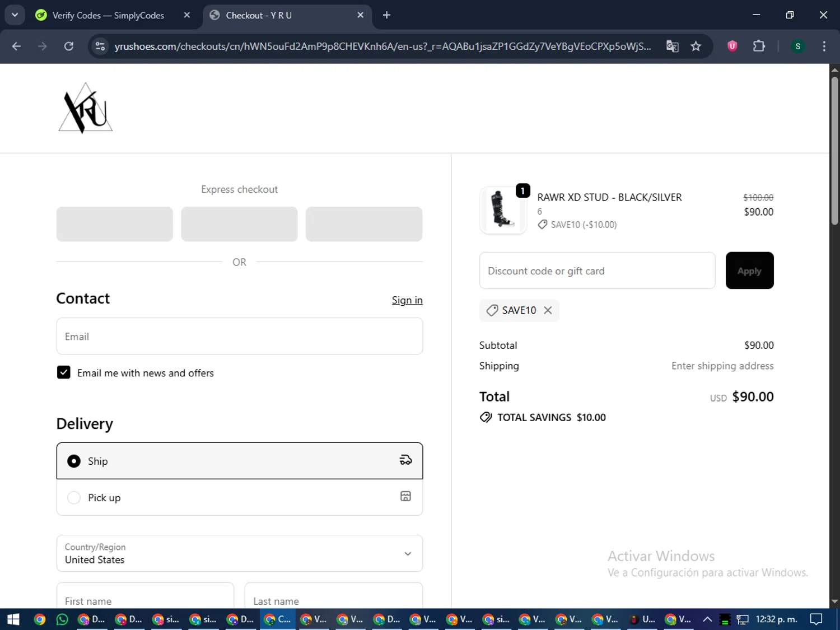Open the pinned Chrome icon in the taskbar
This screenshot has width=840, height=630.
coord(39,619)
